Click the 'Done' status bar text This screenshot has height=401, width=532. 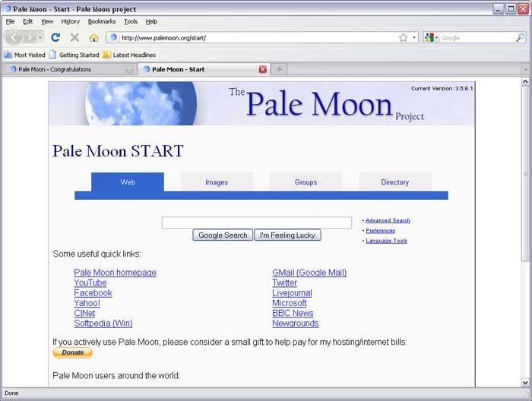click(11, 393)
